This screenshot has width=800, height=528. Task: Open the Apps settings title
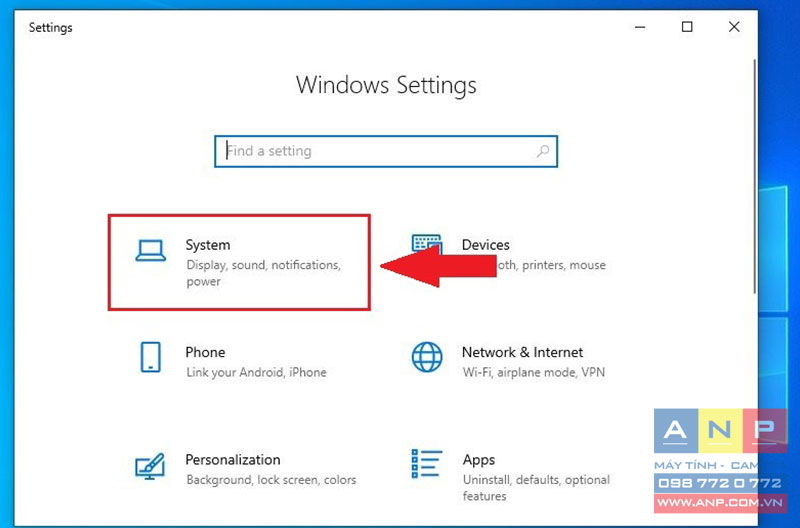click(479, 460)
